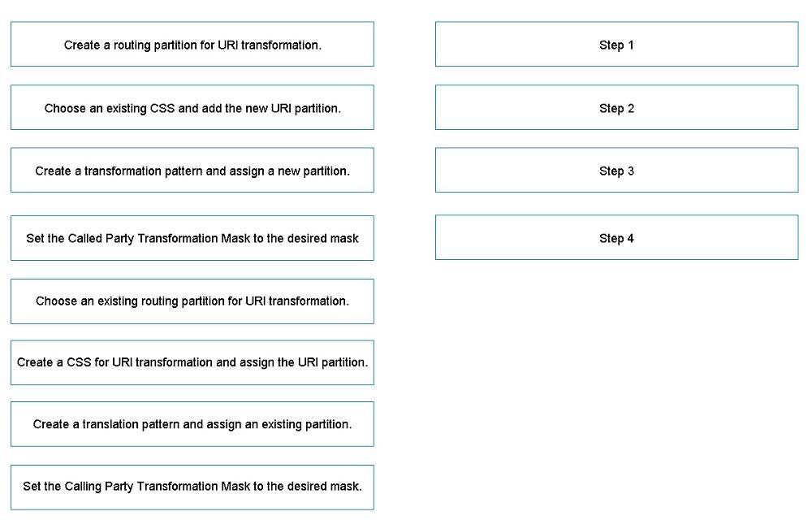Select the option about adding new URI partition

click(192, 108)
